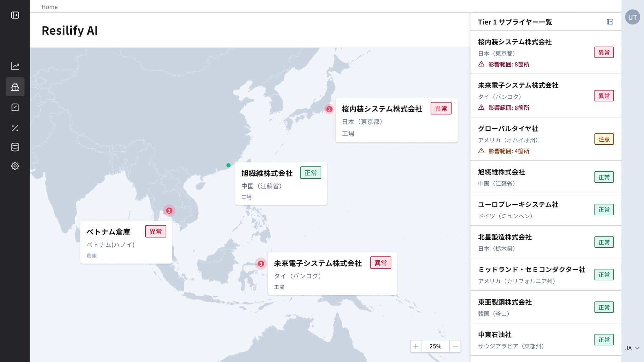Click the 25% zoom level field
Image resolution: width=644 pixels, height=362 pixels.
(x=435, y=346)
